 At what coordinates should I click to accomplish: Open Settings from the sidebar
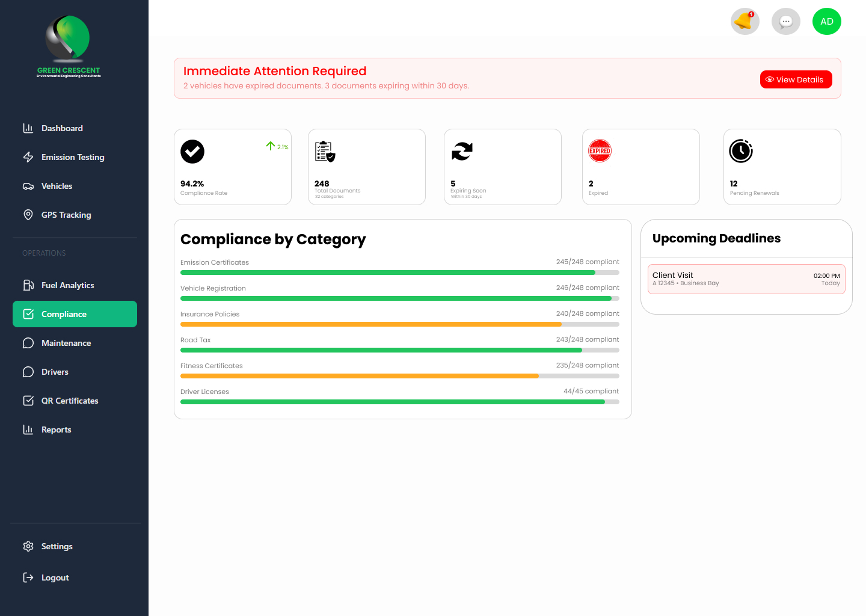point(57,546)
